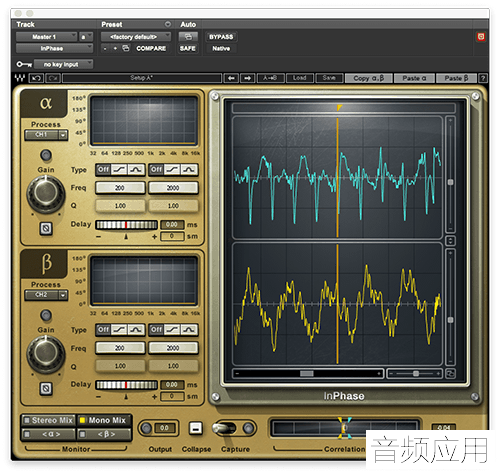Screen dimensions: 500x474
Task: Go to previous preset with left arrow
Action: pyautogui.click(x=231, y=78)
